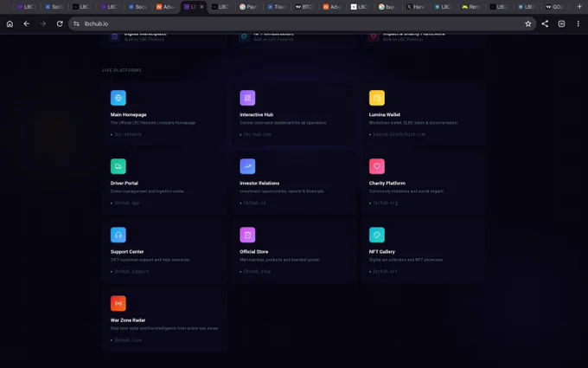
Task: Open a new browser tab
Action: [579, 6]
